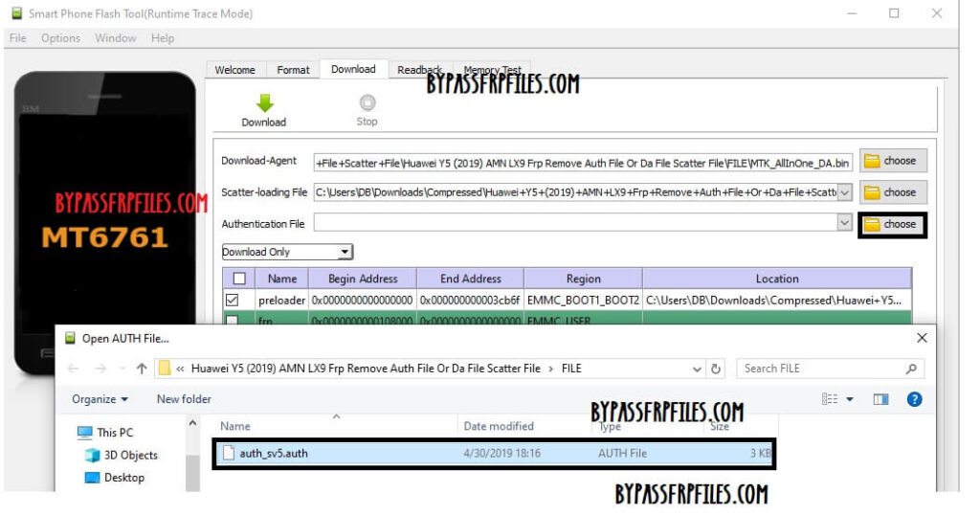This screenshot has width=980, height=515.
Task: Select the auth_sv5.auth file
Action: point(274,454)
